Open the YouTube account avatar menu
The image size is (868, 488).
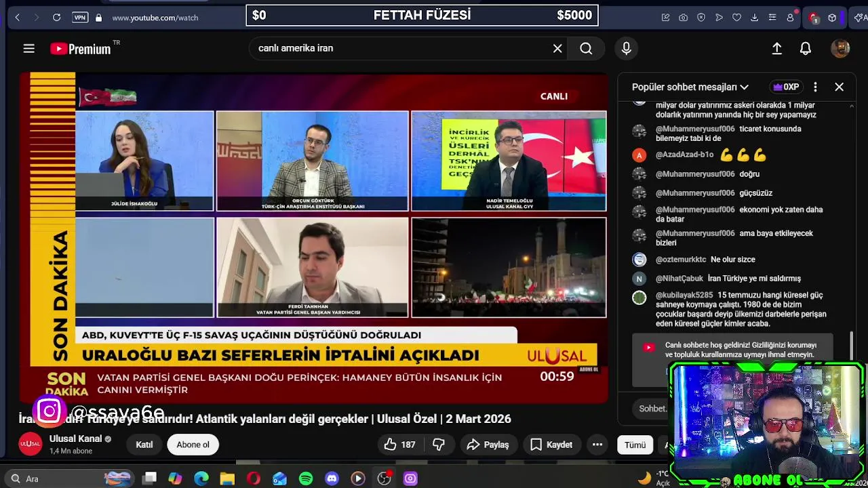(840, 48)
